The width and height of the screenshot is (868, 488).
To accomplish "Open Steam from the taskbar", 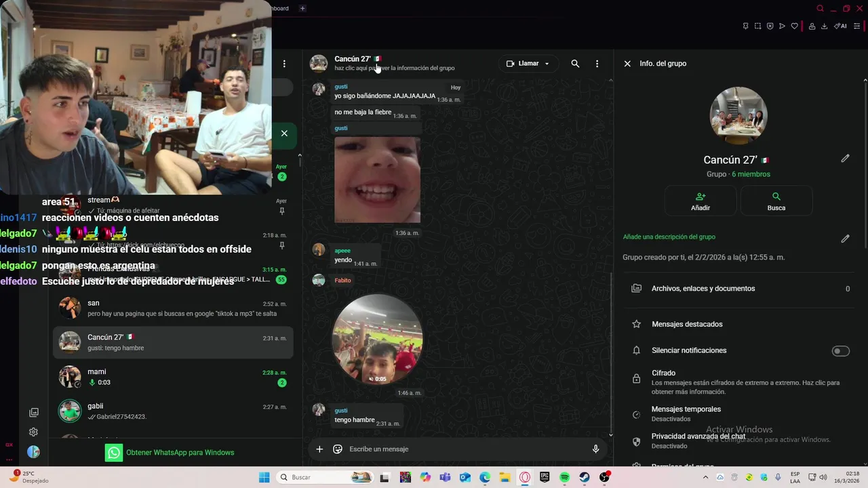I will coord(584,477).
